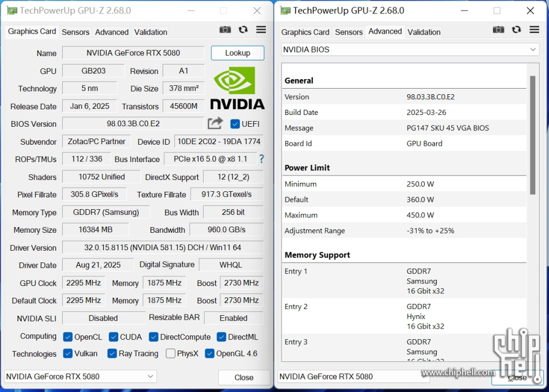Click the Default power limit 360.0 W row

[404, 200]
